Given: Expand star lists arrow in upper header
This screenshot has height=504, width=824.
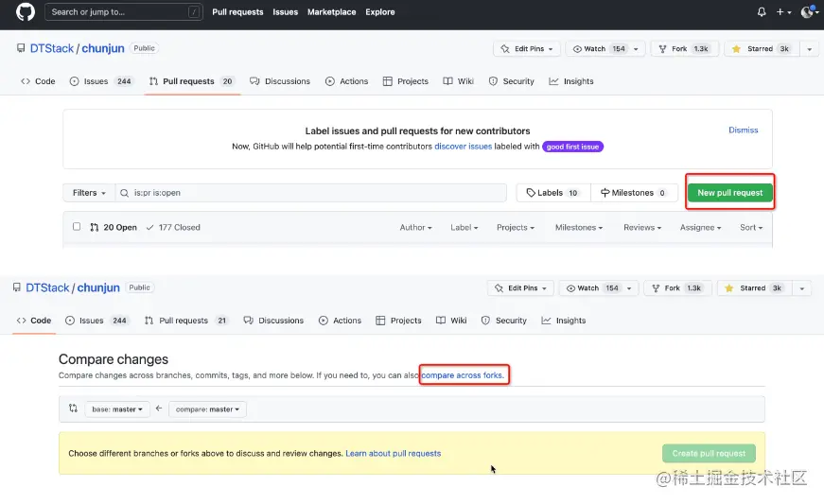Looking at the screenshot, I should point(809,49).
